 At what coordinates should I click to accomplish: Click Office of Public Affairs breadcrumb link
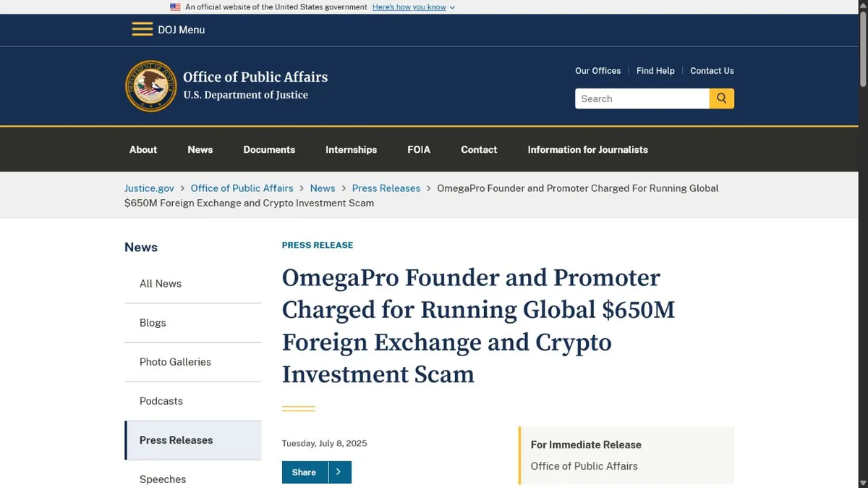point(242,188)
